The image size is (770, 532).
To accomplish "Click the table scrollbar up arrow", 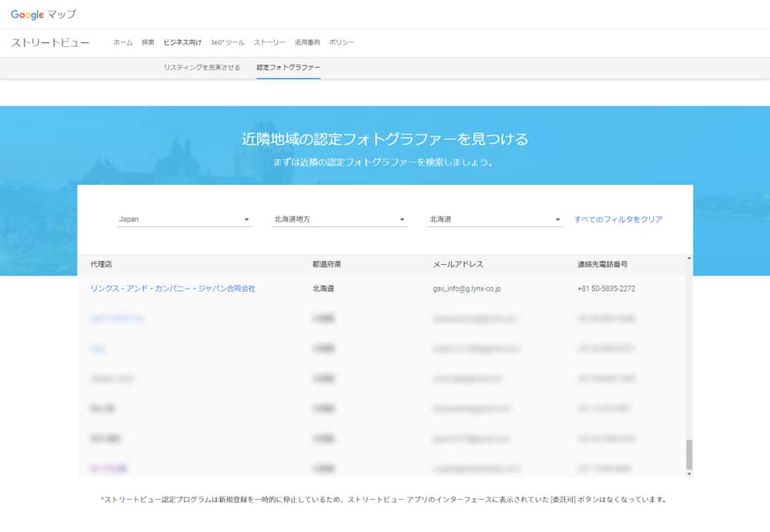I will click(689, 258).
